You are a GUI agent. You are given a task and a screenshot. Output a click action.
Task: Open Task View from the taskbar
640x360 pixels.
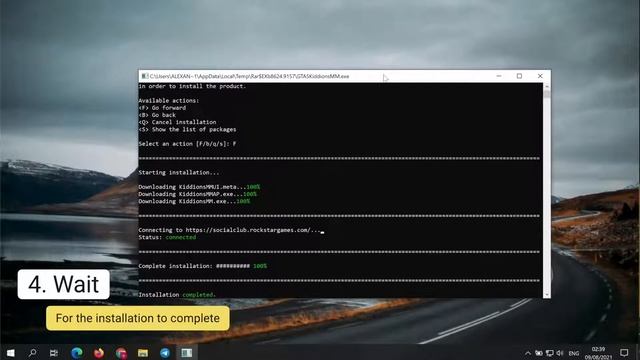click(53, 353)
